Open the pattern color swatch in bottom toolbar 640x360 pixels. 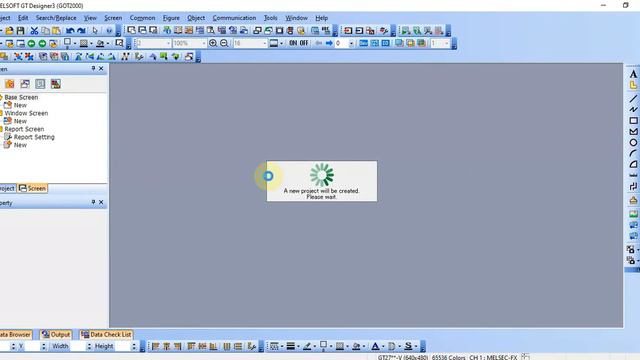tap(340, 347)
